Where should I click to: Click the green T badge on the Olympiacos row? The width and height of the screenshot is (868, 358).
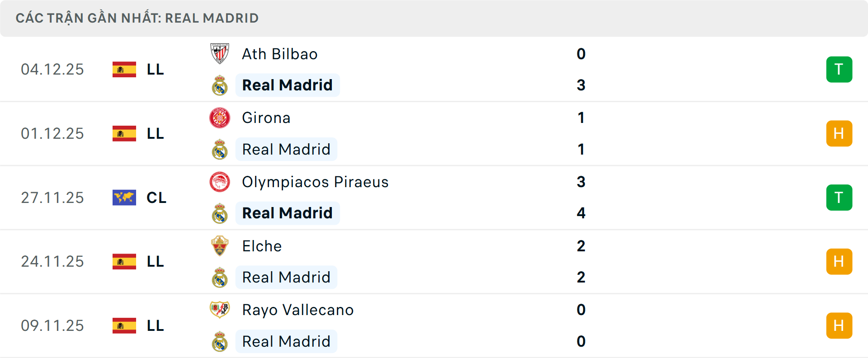point(839,198)
